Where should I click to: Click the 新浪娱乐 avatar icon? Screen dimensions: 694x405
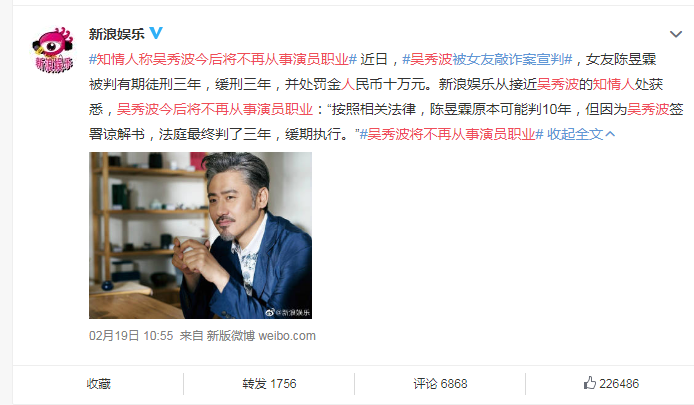click(52, 50)
